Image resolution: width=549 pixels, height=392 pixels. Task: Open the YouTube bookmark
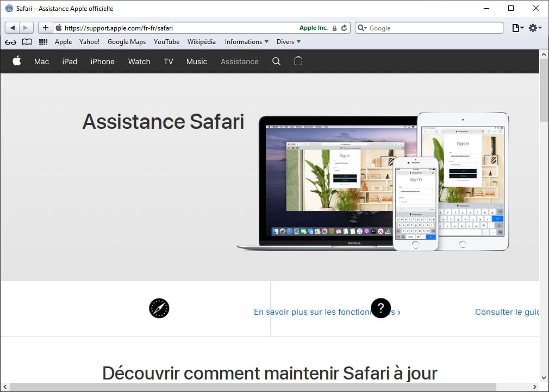167,42
